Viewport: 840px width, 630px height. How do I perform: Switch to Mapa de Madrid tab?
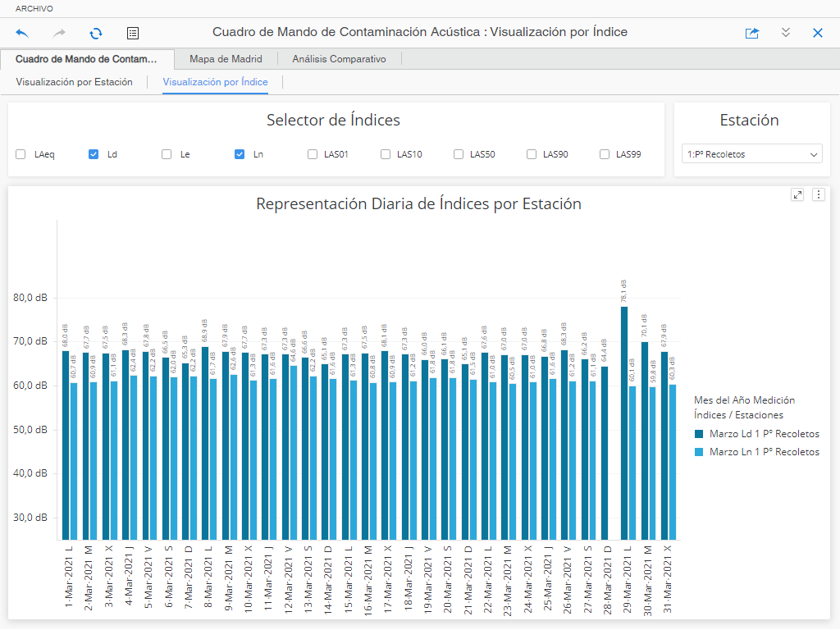[x=226, y=59]
